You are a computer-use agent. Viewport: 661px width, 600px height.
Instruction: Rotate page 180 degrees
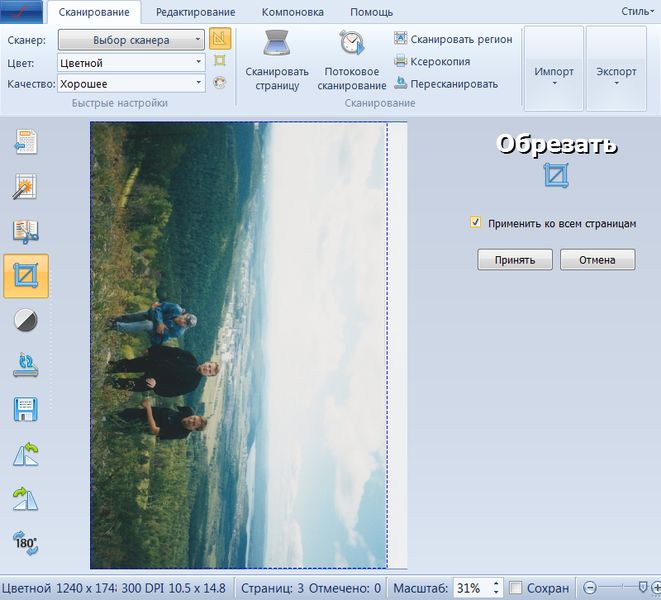[26, 542]
